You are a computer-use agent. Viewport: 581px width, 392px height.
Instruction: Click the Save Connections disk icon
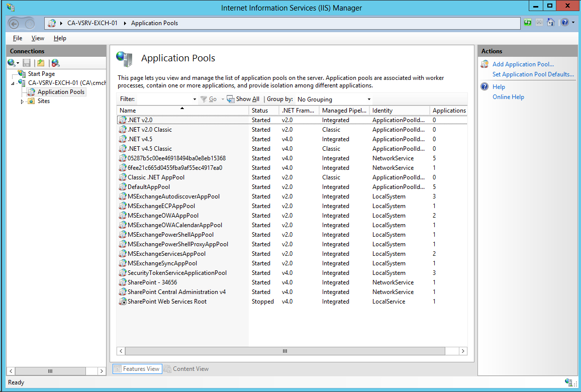[x=27, y=62]
